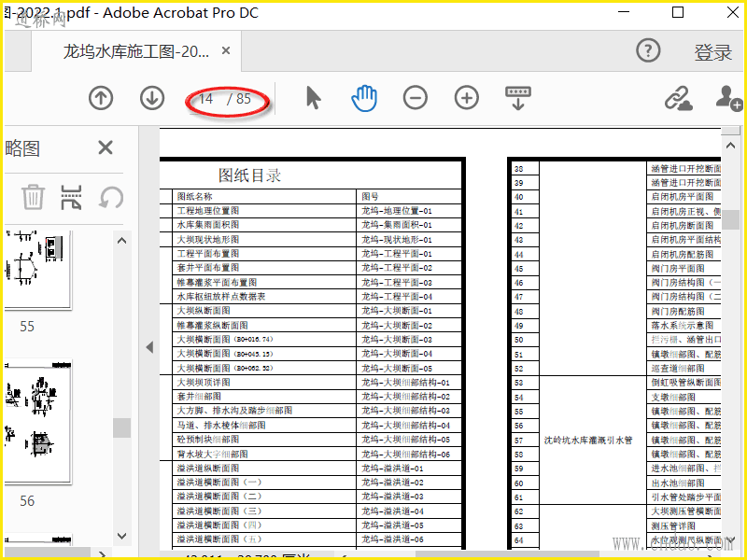Select page 56 thumbnail
This screenshot has width=747, height=560.
click(x=38, y=422)
